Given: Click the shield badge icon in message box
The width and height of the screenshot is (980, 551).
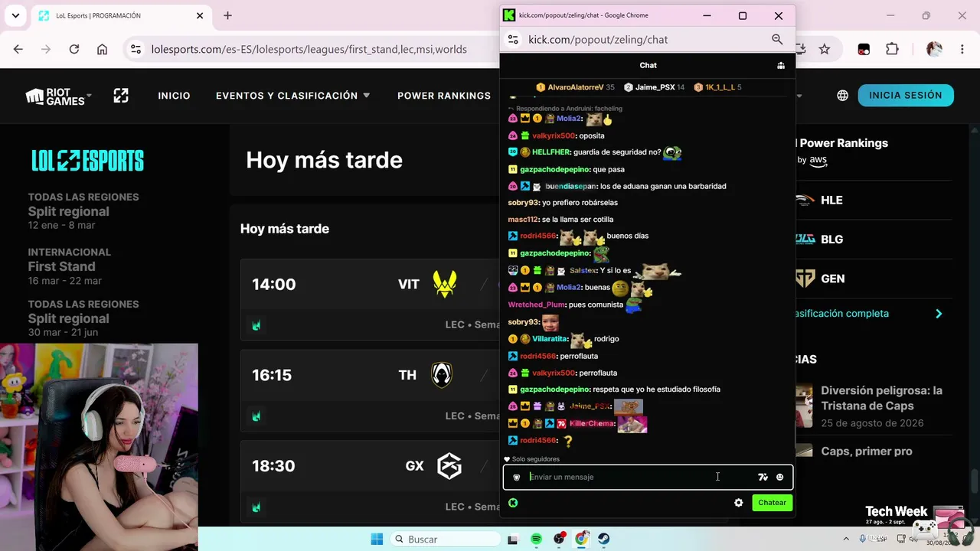Looking at the screenshot, I should (517, 477).
